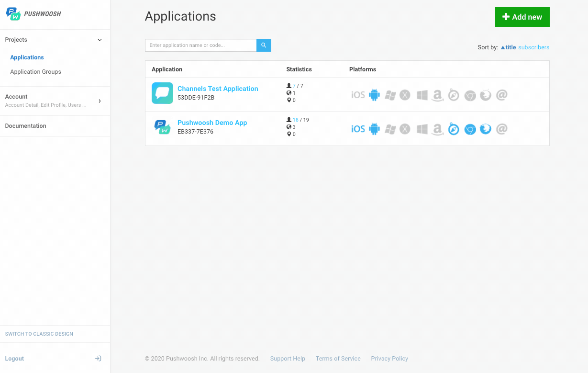588x373 pixels.
Task: Open the Account menu item
Action: coord(55,101)
